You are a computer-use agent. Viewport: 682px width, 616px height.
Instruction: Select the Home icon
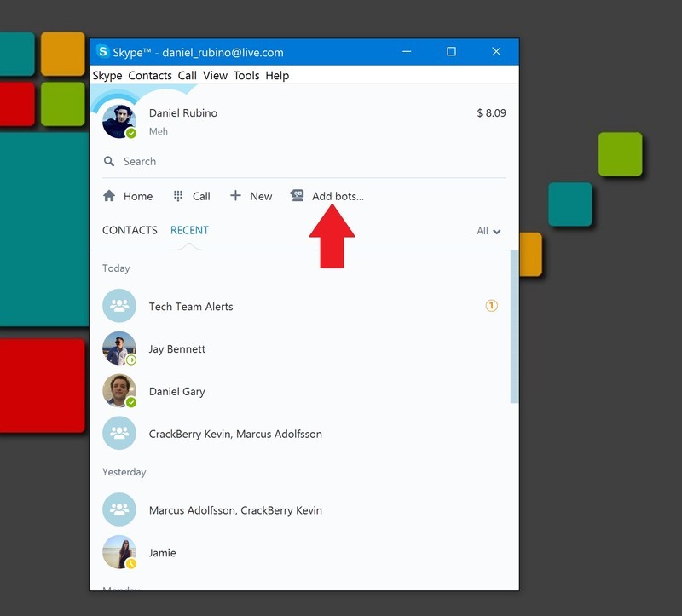(x=109, y=195)
